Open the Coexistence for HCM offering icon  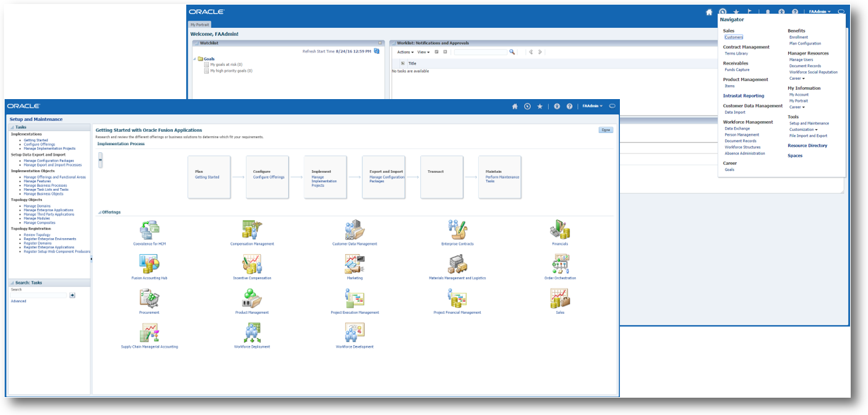coord(150,230)
